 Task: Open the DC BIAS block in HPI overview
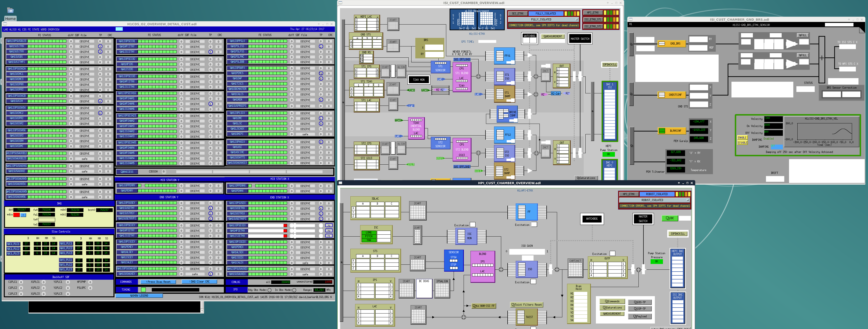(x=424, y=289)
